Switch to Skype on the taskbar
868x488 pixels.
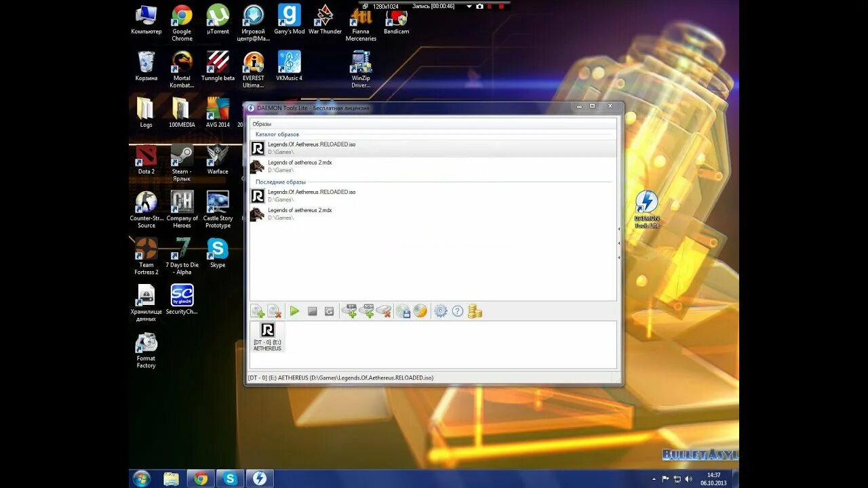tap(230, 479)
